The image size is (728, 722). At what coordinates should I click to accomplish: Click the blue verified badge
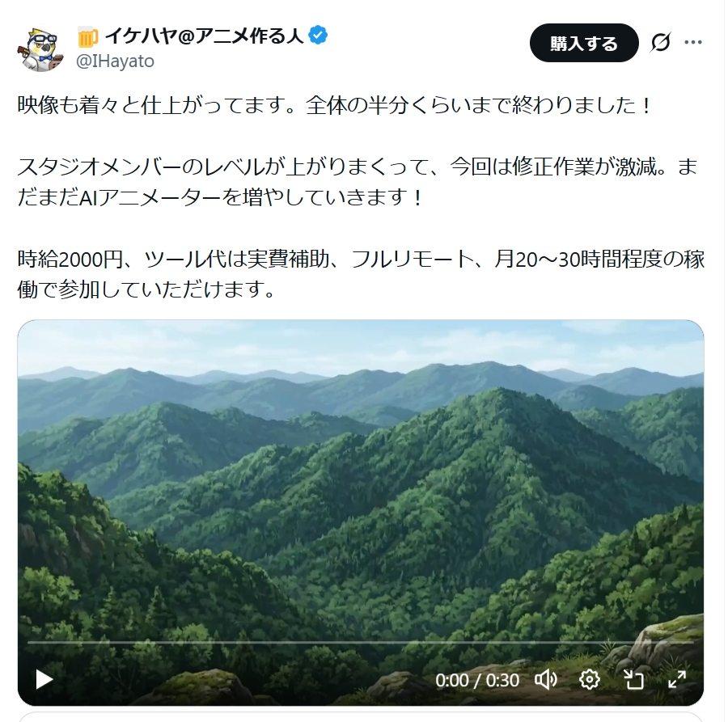coord(318,36)
